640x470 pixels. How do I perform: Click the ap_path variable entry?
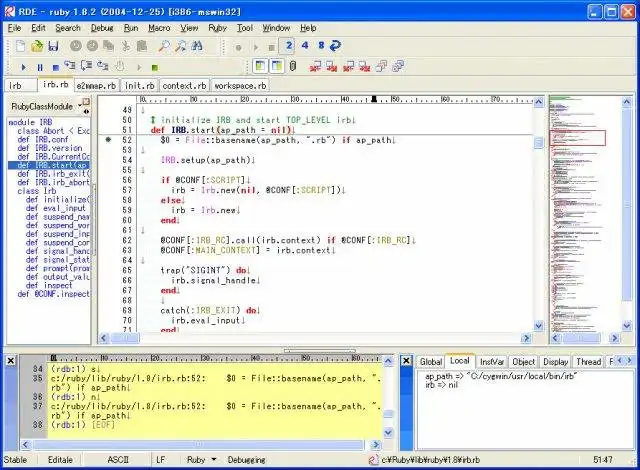click(500, 376)
